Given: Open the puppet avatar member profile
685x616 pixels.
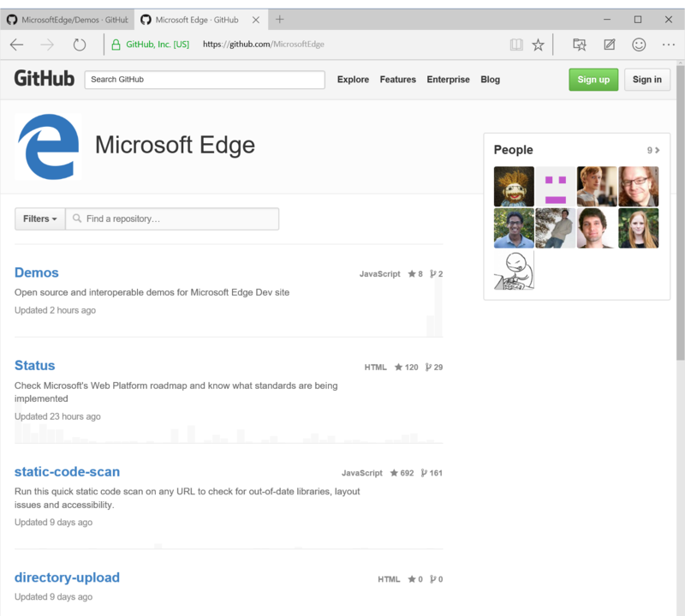Looking at the screenshot, I should pyautogui.click(x=514, y=186).
